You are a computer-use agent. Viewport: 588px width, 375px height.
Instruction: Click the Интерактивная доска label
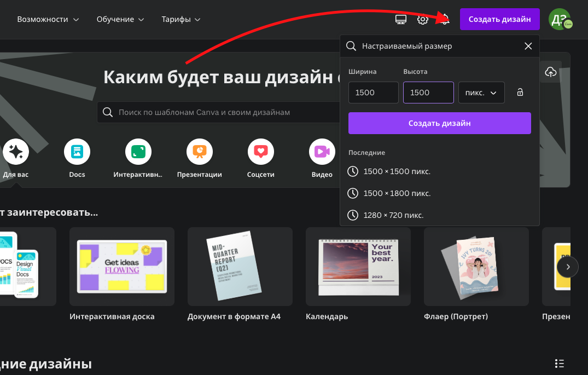112,316
